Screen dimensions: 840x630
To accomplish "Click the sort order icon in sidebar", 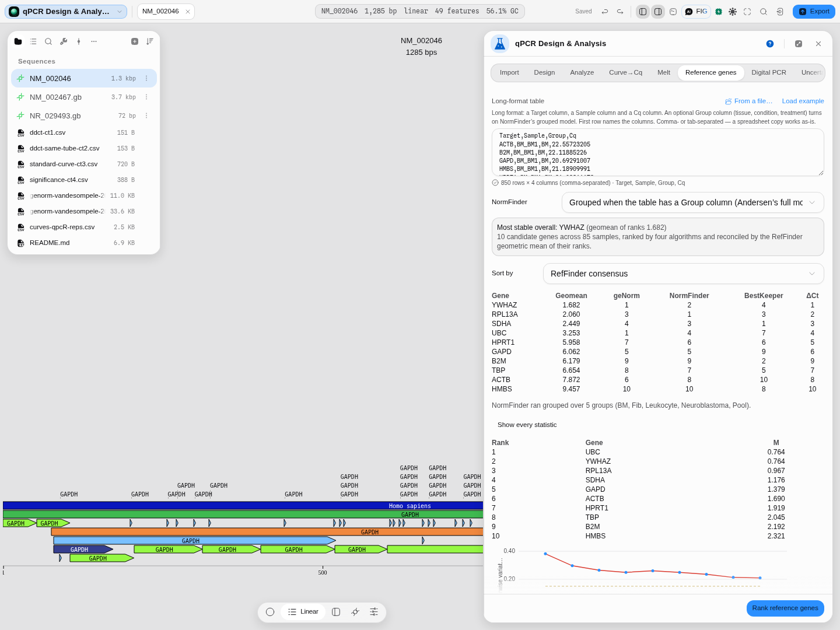I will [x=150, y=41].
